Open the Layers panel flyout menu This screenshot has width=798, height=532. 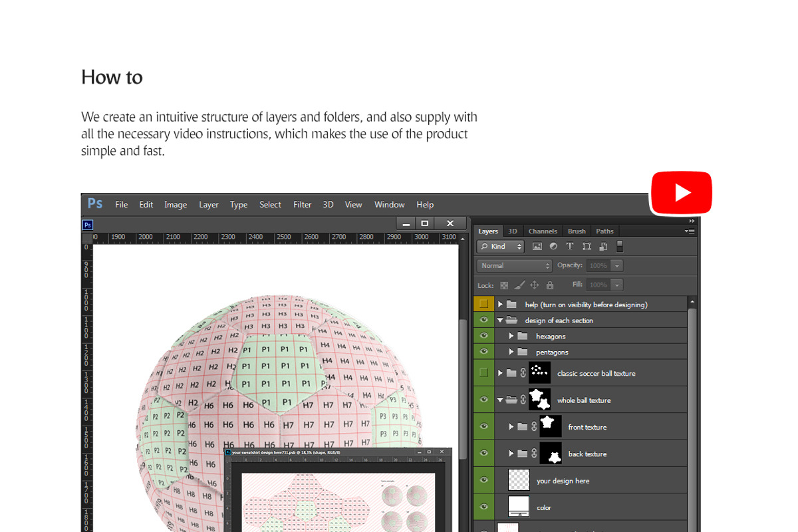coord(690,231)
